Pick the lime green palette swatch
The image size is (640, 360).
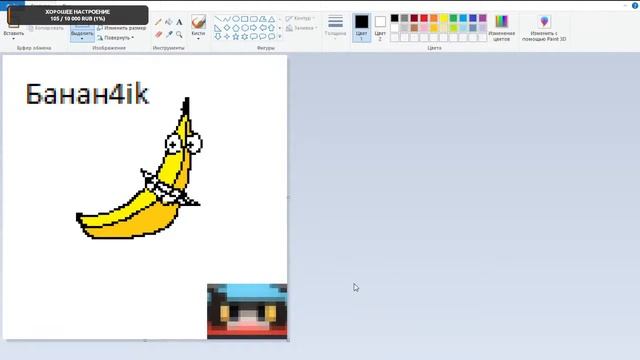click(x=453, y=28)
